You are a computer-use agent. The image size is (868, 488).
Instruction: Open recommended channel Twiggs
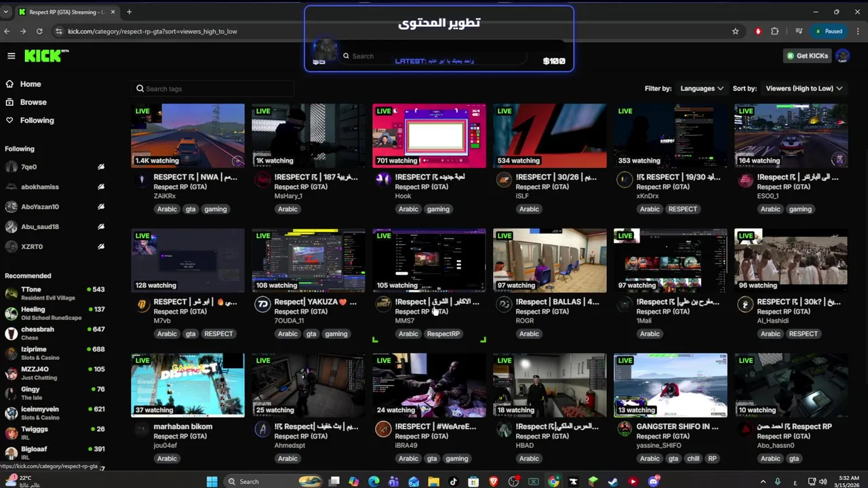tap(54, 432)
